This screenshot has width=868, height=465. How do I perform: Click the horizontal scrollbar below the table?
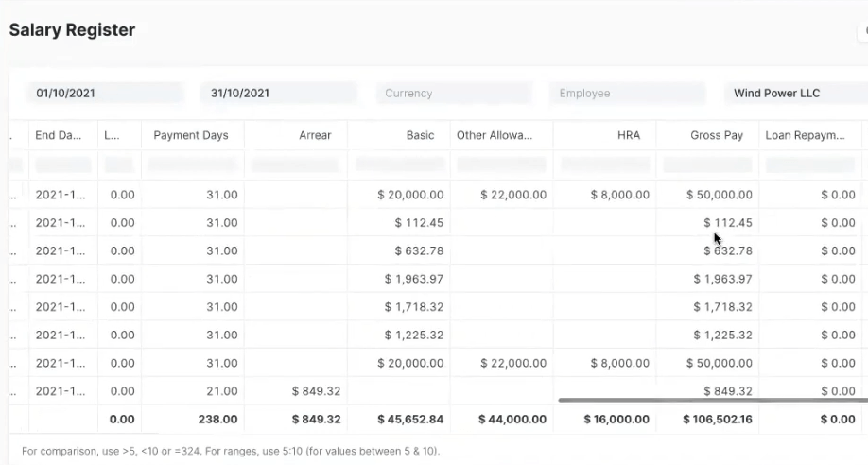coord(709,400)
